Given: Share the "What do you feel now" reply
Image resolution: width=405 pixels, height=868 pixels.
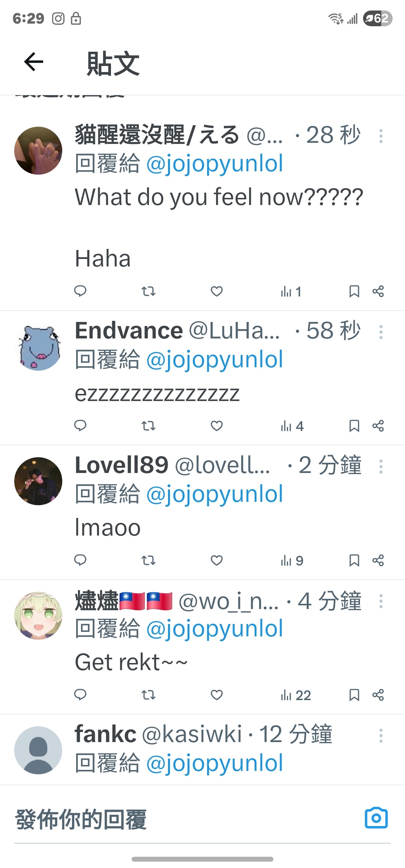Looking at the screenshot, I should tap(378, 291).
